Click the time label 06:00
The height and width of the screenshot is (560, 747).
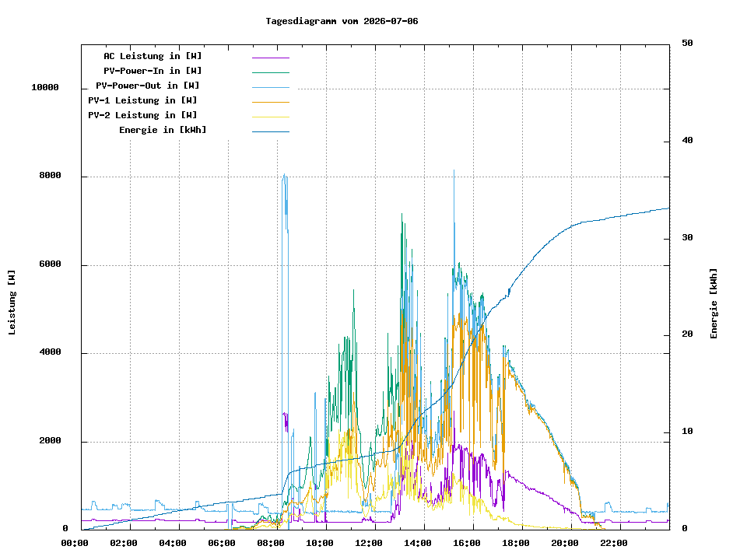tap(222, 544)
